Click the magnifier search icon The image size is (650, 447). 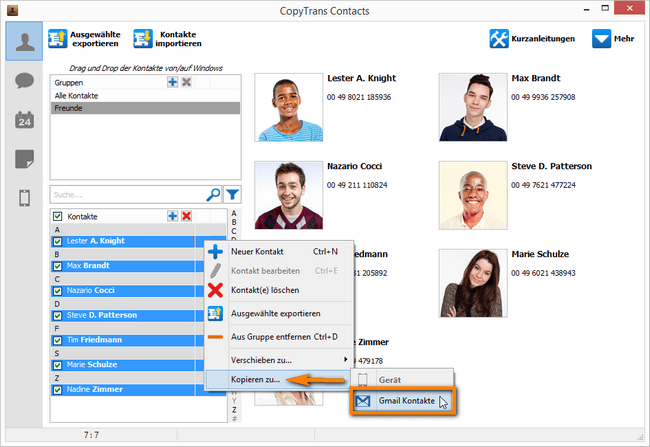point(213,194)
